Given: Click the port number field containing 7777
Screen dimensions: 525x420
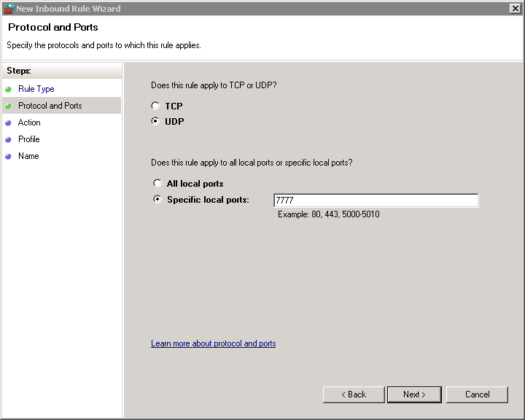Looking at the screenshot, I should click(x=376, y=201).
